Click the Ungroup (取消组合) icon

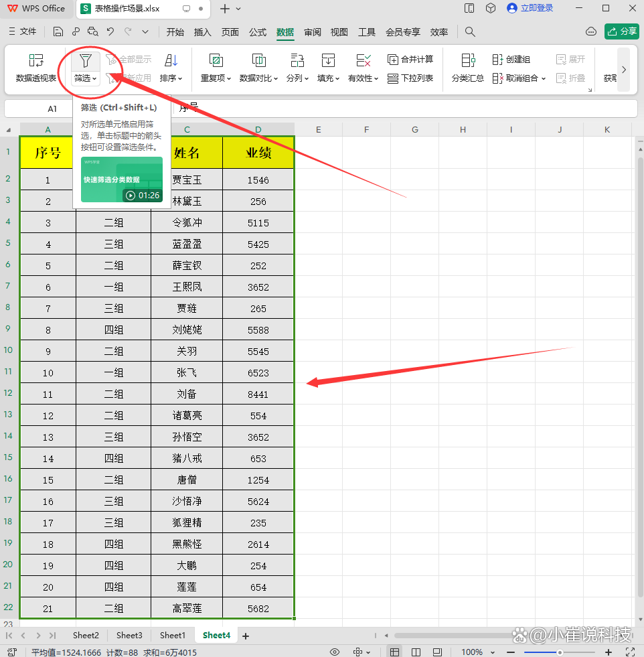coord(497,78)
